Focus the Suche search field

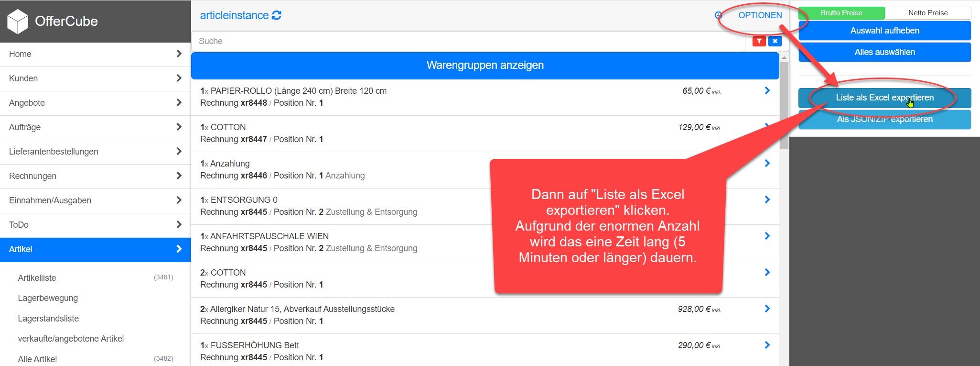tap(468, 41)
